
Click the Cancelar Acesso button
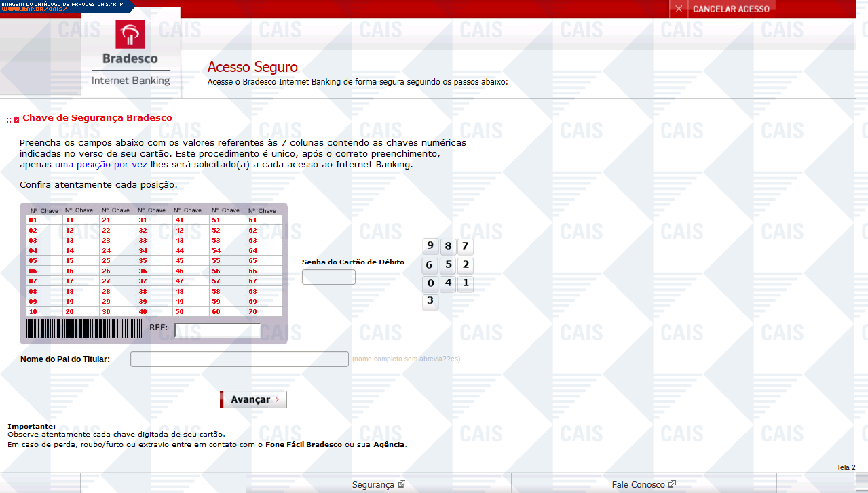(731, 9)
